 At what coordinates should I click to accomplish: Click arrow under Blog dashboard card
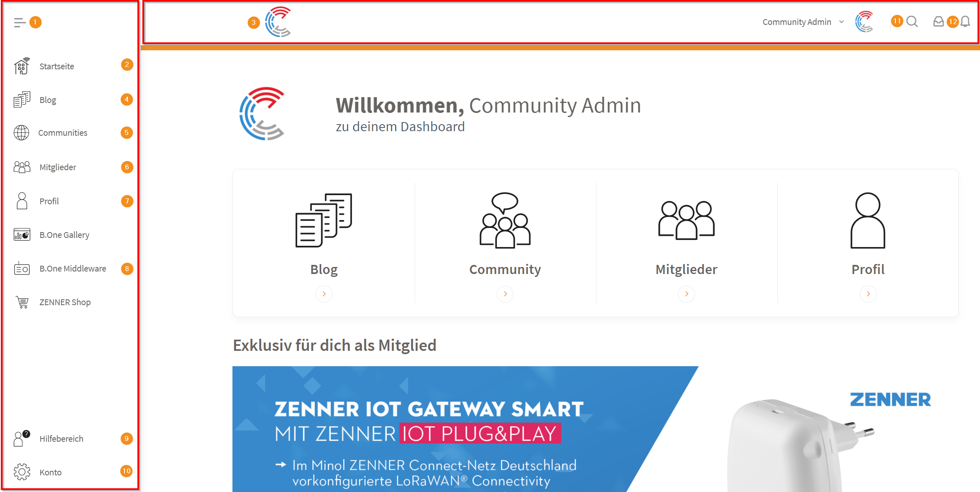(324, 294)
